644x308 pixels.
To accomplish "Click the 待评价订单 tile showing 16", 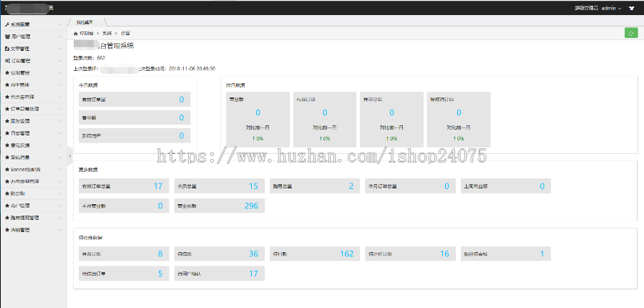I will (410, 254).
